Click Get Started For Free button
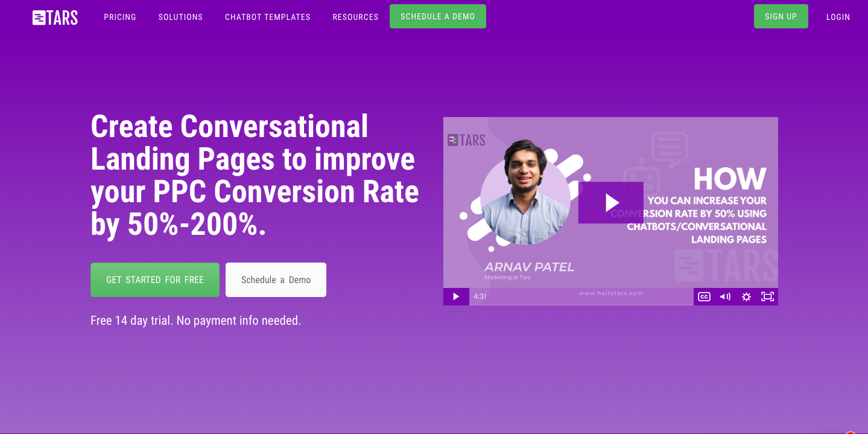Viewport: 868px width, 434px height. [x=155, y=279]
